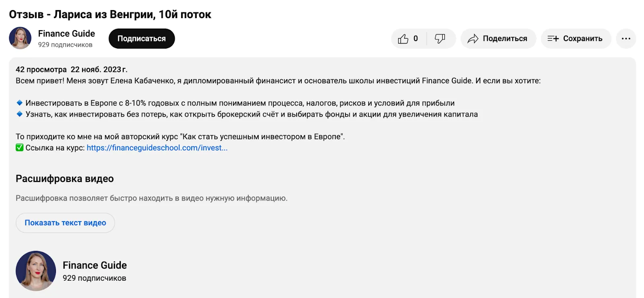Click 929 подписчиков text under the video title
Image resolution: width=644 pixels, height=298 pixels.
65,45
